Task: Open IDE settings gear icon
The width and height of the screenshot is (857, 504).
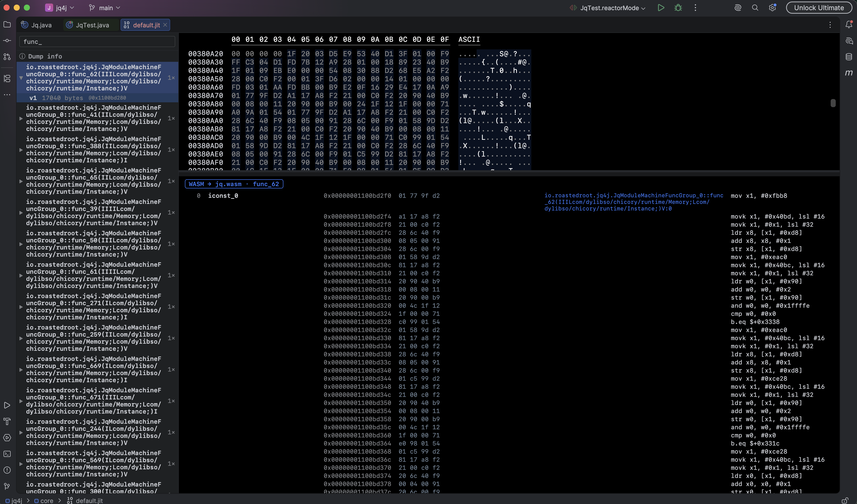Action: (772, 8)
